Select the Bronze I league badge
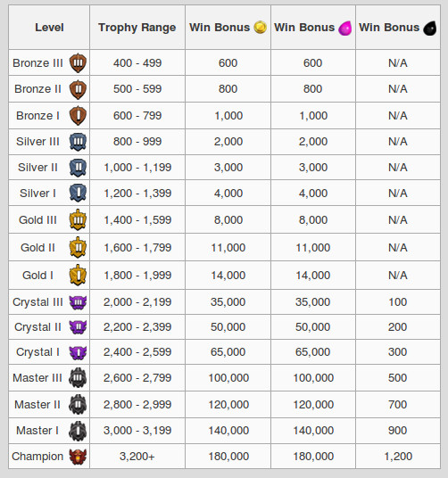 click(78, 116)
